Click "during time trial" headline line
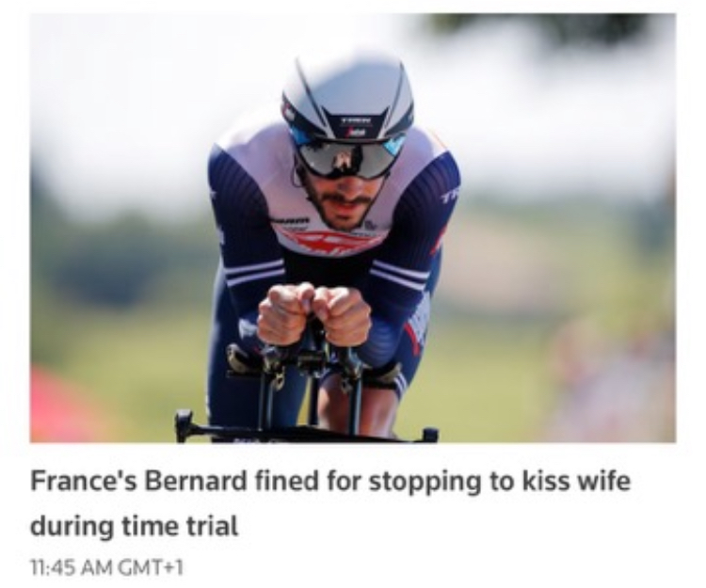 pyautogui.click(x=134, y=526)
